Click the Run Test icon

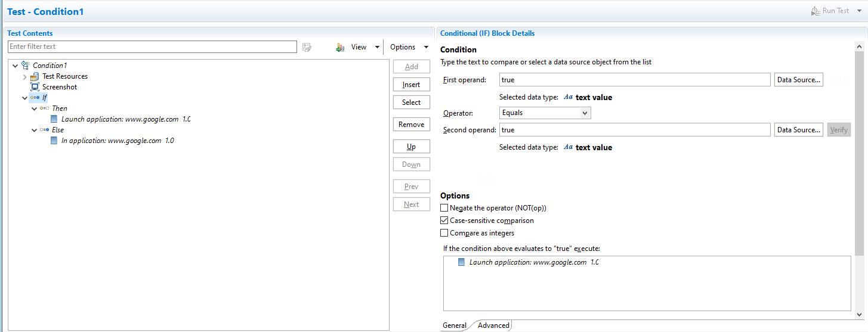point(815,11)
